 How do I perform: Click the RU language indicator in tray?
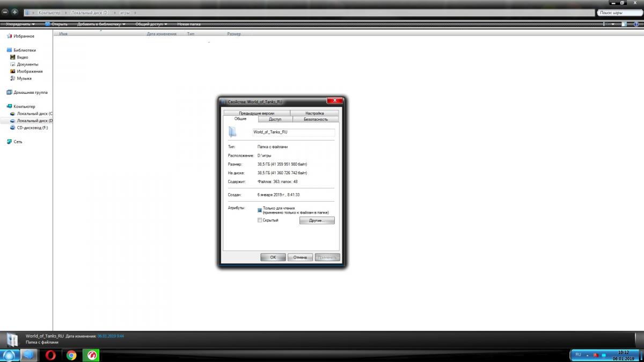click(x=578, y=354)
